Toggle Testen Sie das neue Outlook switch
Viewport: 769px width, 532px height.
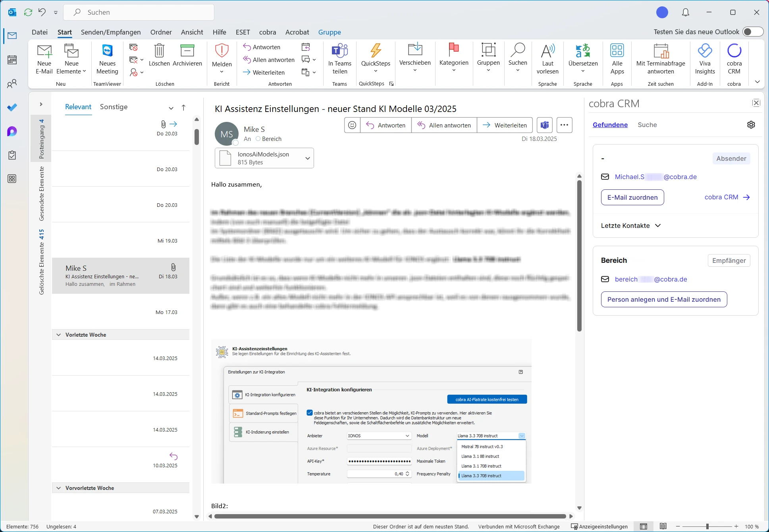tap(753, 32)
